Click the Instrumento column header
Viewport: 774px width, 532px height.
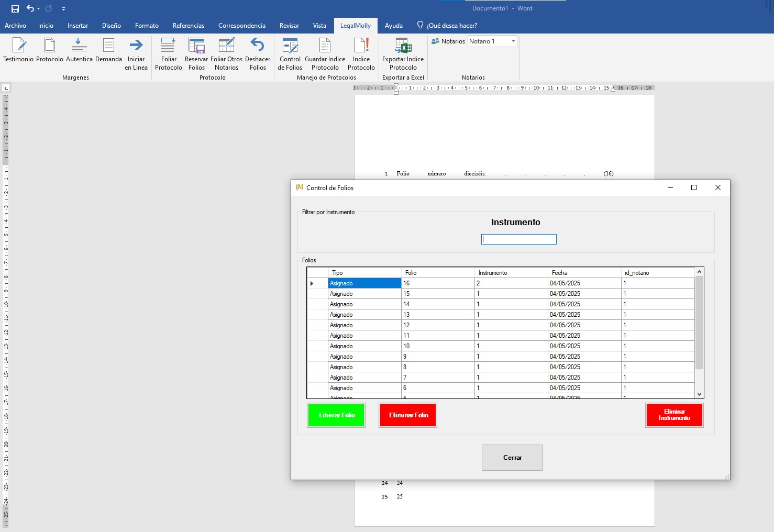[511, 273]
